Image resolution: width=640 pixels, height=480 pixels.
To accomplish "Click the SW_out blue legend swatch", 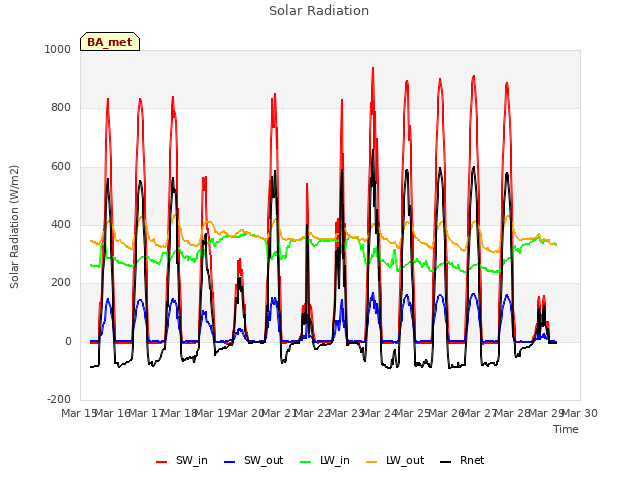I will pos(230,462).
